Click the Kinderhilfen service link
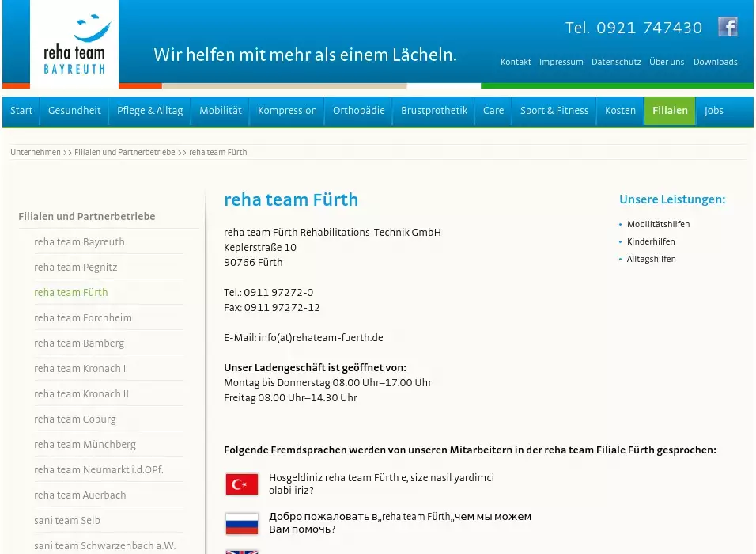Screen dimensions: 756x554 (x=651, y=242)
